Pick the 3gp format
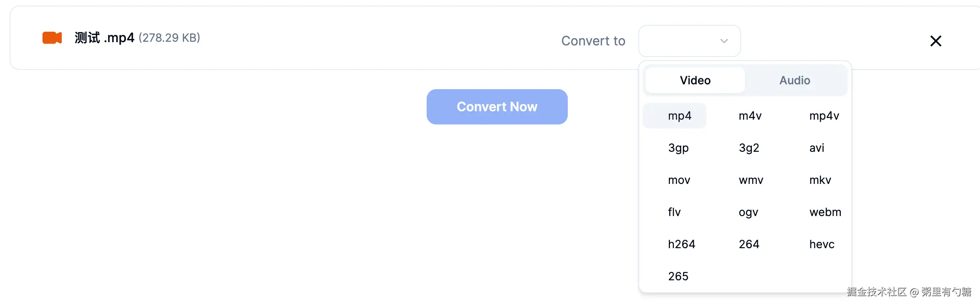Screen dimensions: 980x306 pyautogui.click(x=678, y=148)
